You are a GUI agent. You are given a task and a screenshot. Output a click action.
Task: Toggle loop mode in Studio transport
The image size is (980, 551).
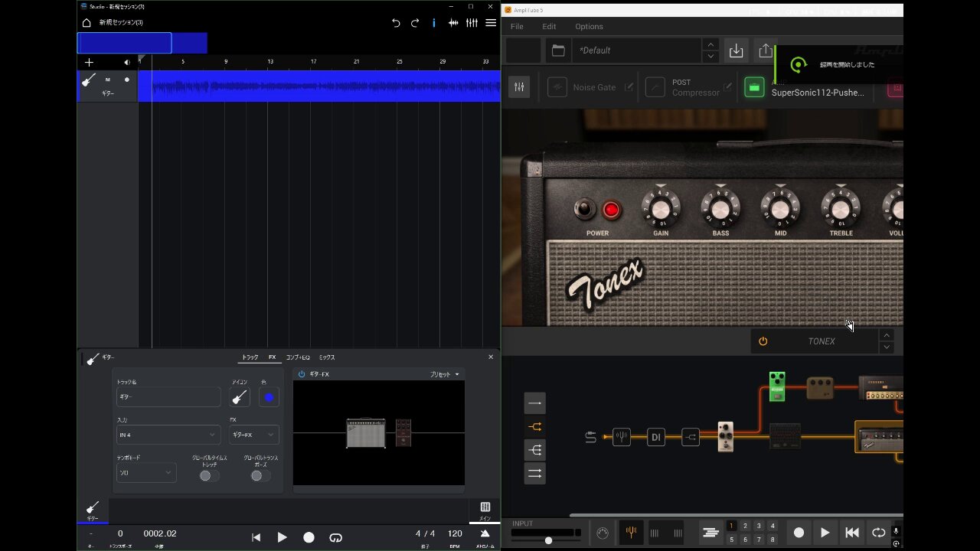[335, 538]
